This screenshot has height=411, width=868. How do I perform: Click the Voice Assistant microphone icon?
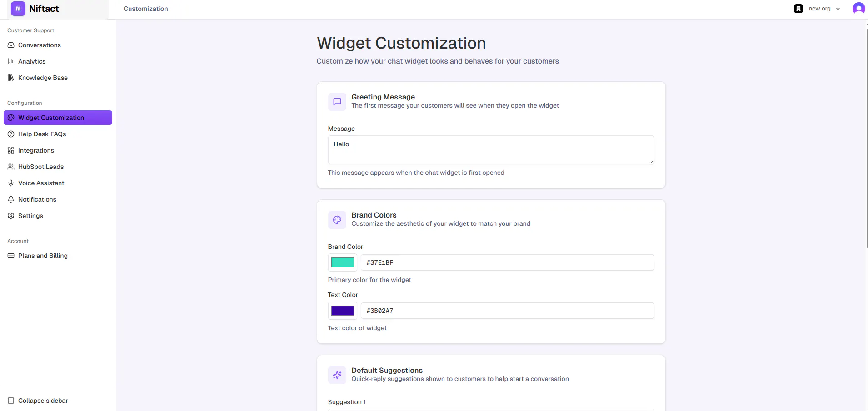pyautogui.click(x=11, y=183)
